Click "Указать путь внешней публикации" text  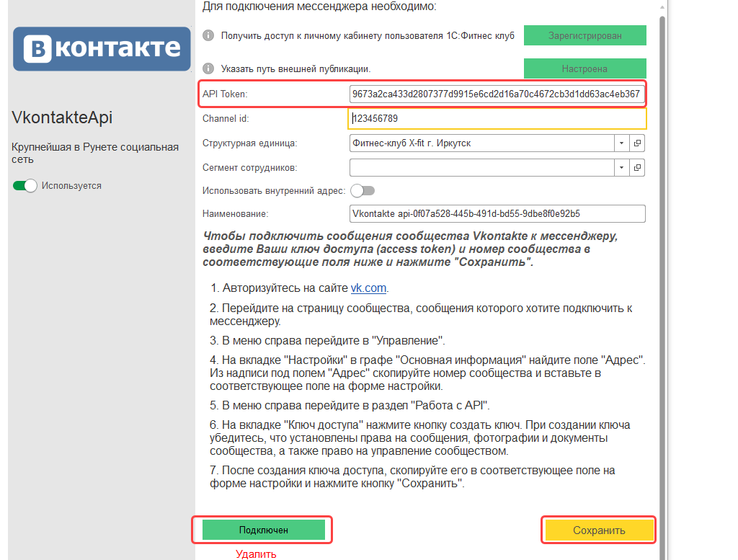click(296, 68)
